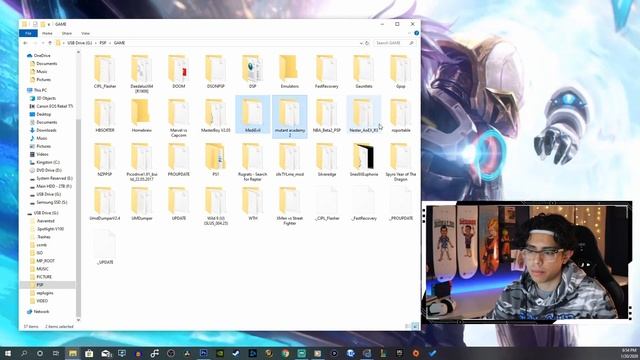Open Explorer help question mark icon
Image resolution: width=640 pixels, height=360 pixels.
(x=416, y=33)
